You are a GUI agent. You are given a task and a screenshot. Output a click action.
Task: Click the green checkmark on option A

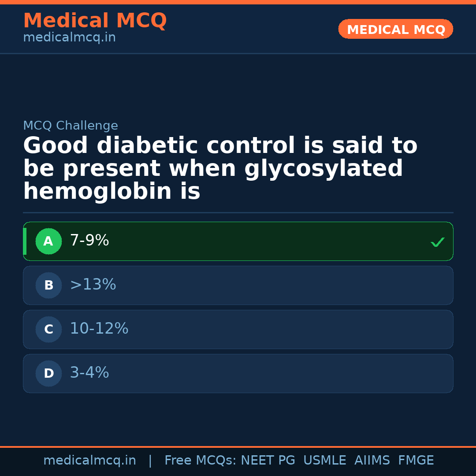coord(437,242)
